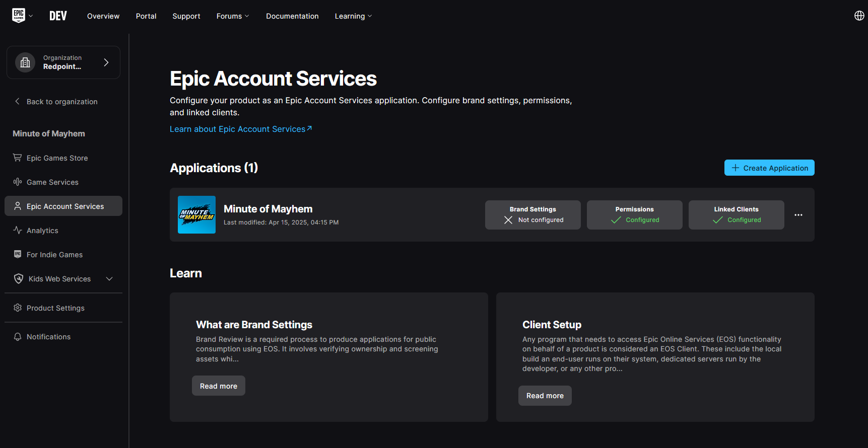Go to the Support page
868x448 pixels.
click(186, 16)
